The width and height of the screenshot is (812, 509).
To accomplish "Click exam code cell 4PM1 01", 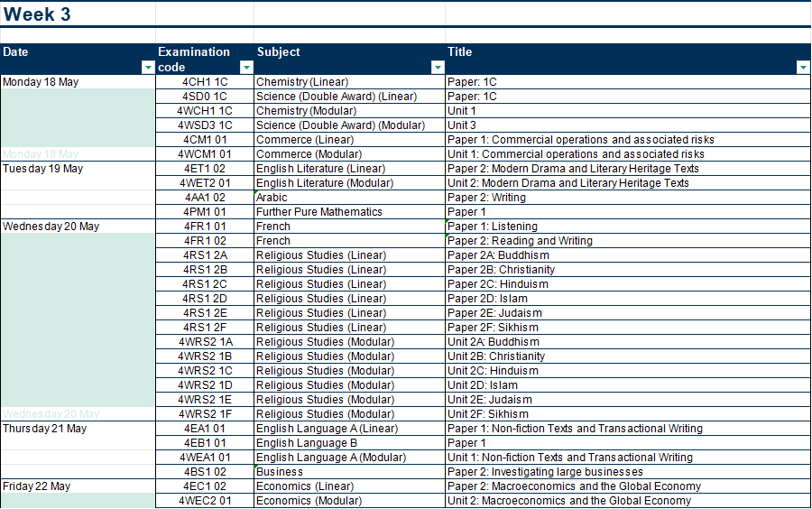I will pyautogui.click(x=205, y=212).
